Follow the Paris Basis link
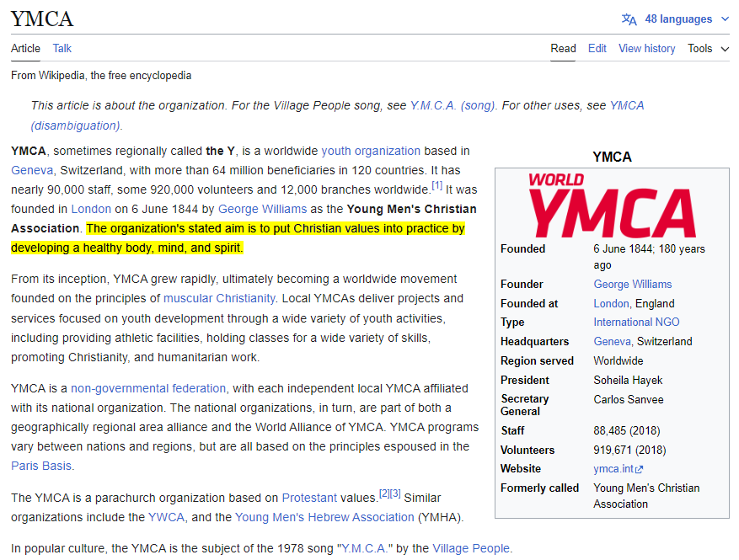Viewport: 739px width, 560px height. pos(41,466)
